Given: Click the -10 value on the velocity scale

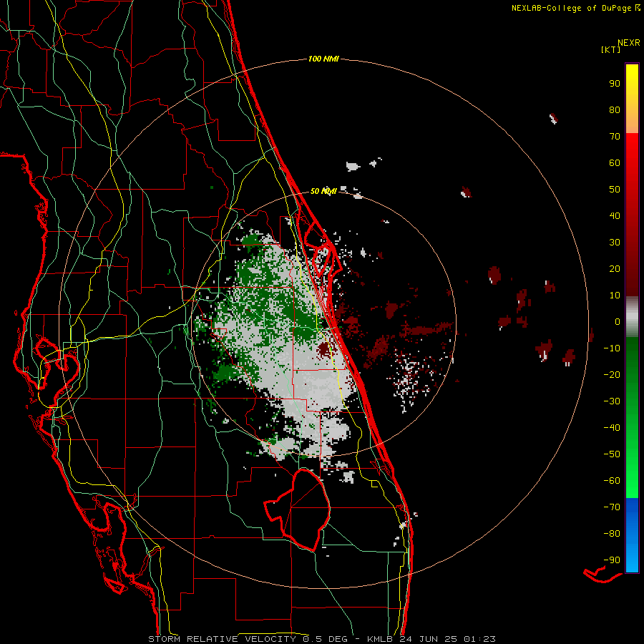Looking at the screenshot, I should click(x=612, y=348).
